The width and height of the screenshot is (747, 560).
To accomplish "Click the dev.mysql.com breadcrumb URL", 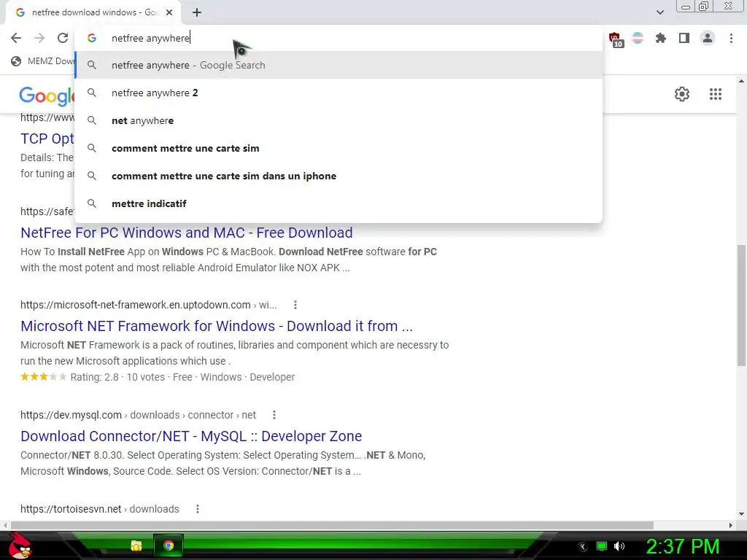I will point(138,415).
